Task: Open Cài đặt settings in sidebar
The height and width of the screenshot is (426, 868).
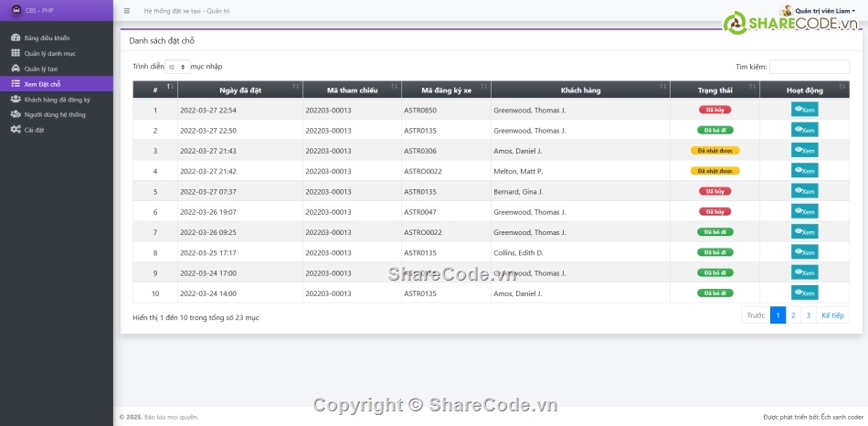Action: coord(57,130)
